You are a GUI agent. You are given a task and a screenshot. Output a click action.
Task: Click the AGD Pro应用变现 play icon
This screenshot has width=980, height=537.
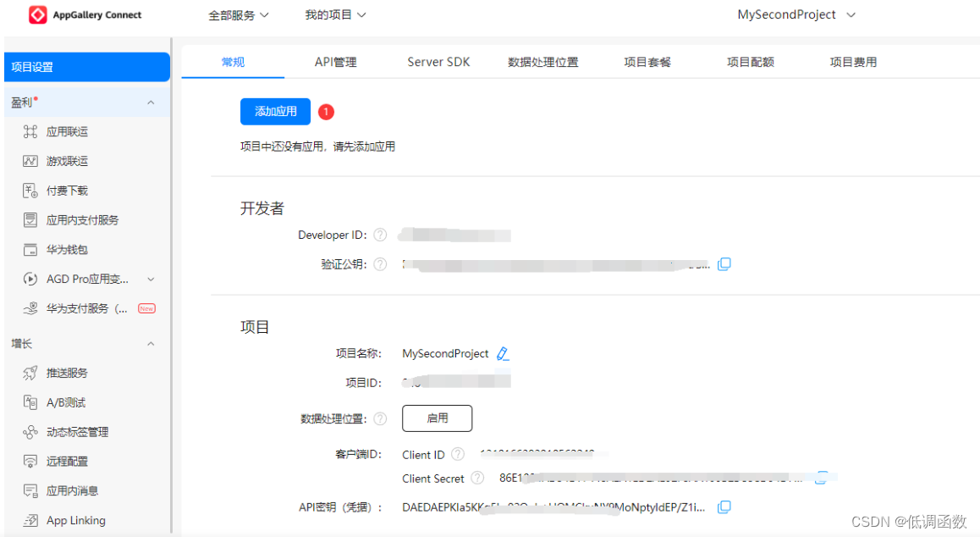click(x=30, y=279)
